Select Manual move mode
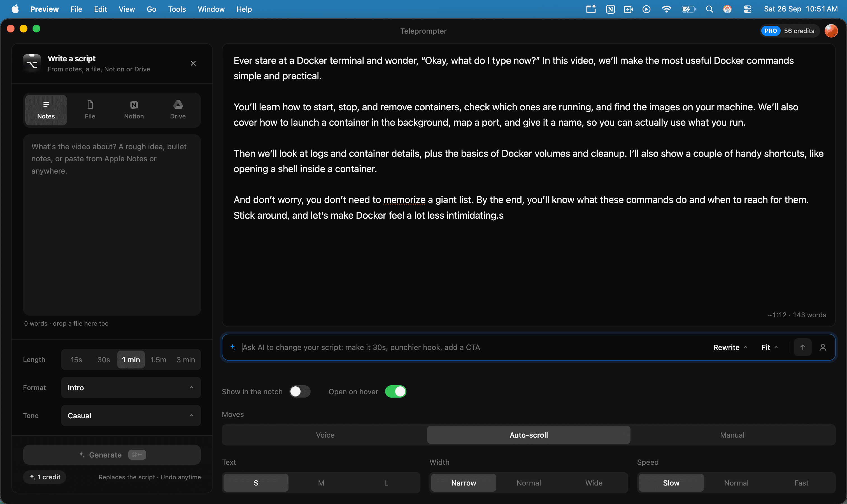847x504 pixels. pos(732,435)
